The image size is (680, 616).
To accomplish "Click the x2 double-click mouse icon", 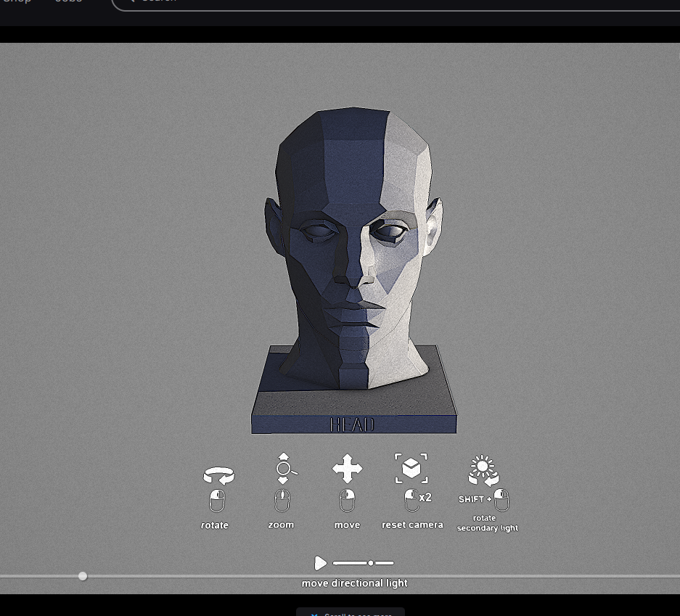I will 418,500.
